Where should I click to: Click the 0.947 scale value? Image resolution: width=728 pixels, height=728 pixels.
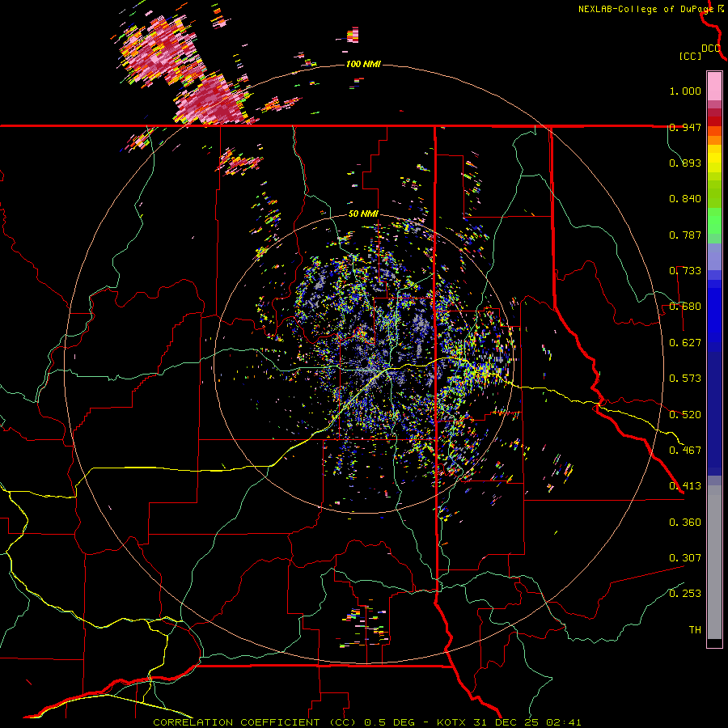click(685, 127)
